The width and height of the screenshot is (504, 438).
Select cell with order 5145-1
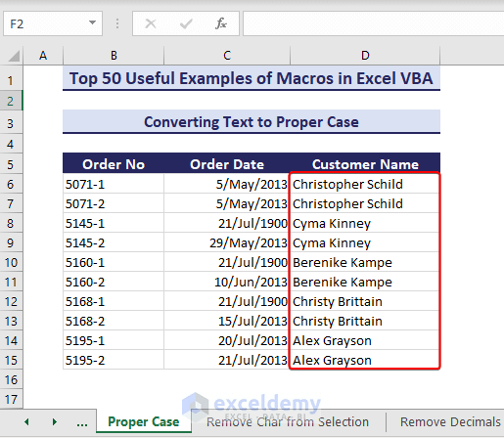click(x=114, y=223)
